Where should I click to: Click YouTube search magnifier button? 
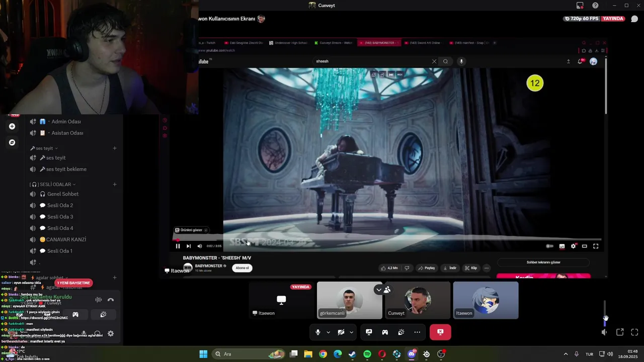click(445, 61)
